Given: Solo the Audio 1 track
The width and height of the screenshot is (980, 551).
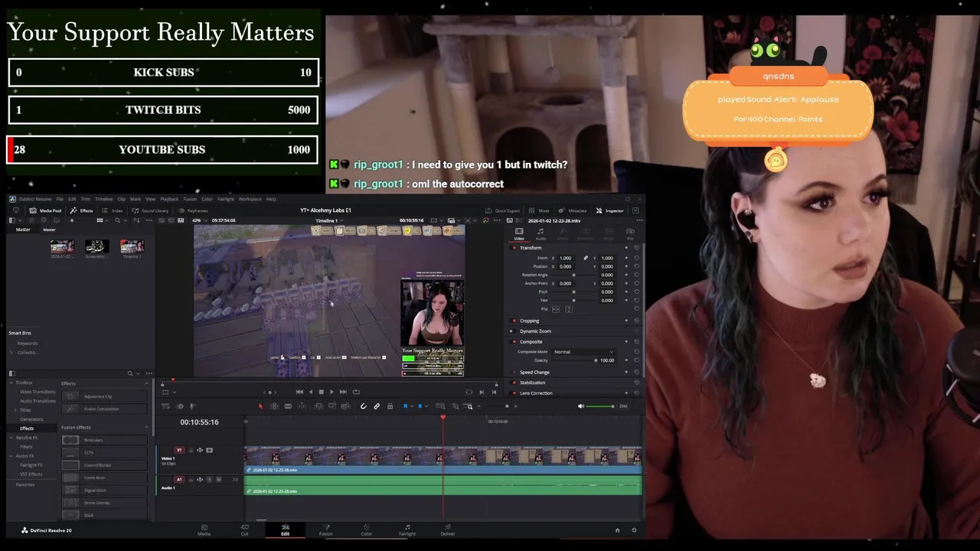Looking at the screenshot, I should (210, 480).
